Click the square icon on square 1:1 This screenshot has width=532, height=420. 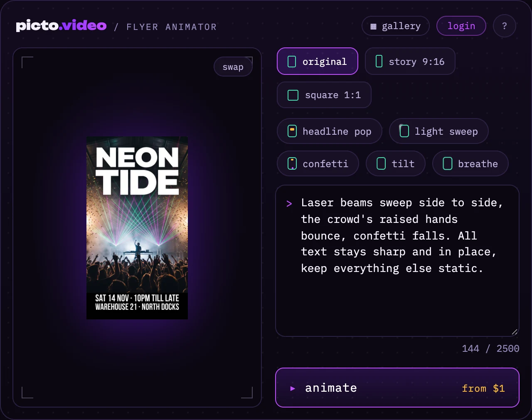pos(293,95)
